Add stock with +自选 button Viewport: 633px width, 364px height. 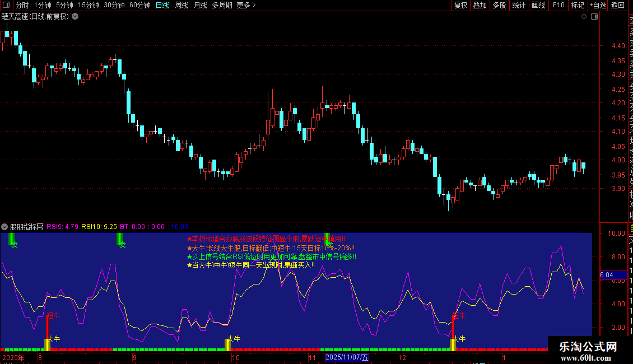click(598, 5)
